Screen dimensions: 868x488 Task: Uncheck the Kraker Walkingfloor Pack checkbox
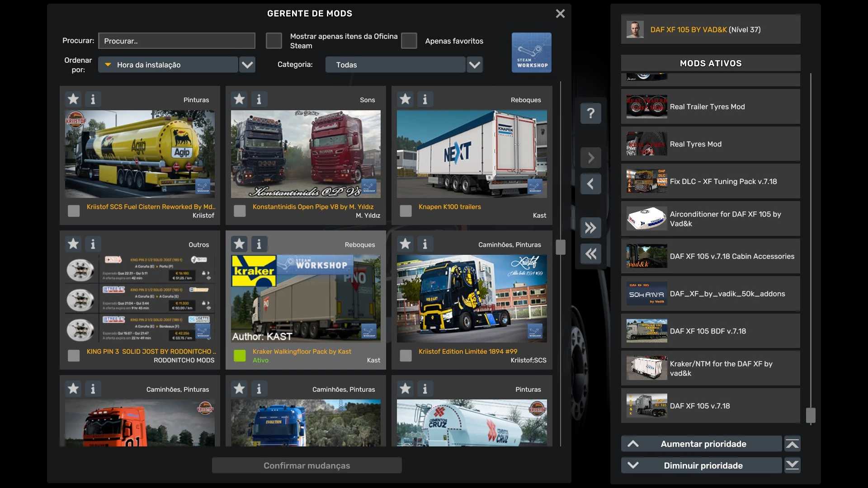[240, 356]
